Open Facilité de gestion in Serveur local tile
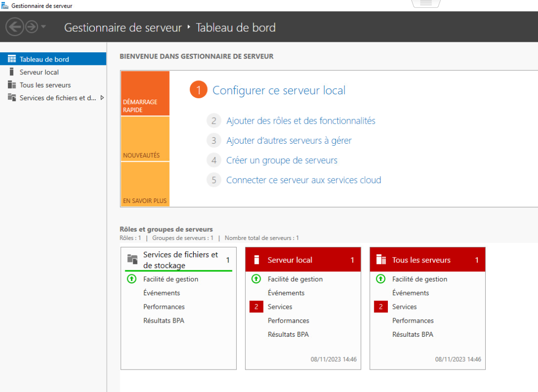Viewport: 538px width, 392px height. pos(295,279)
